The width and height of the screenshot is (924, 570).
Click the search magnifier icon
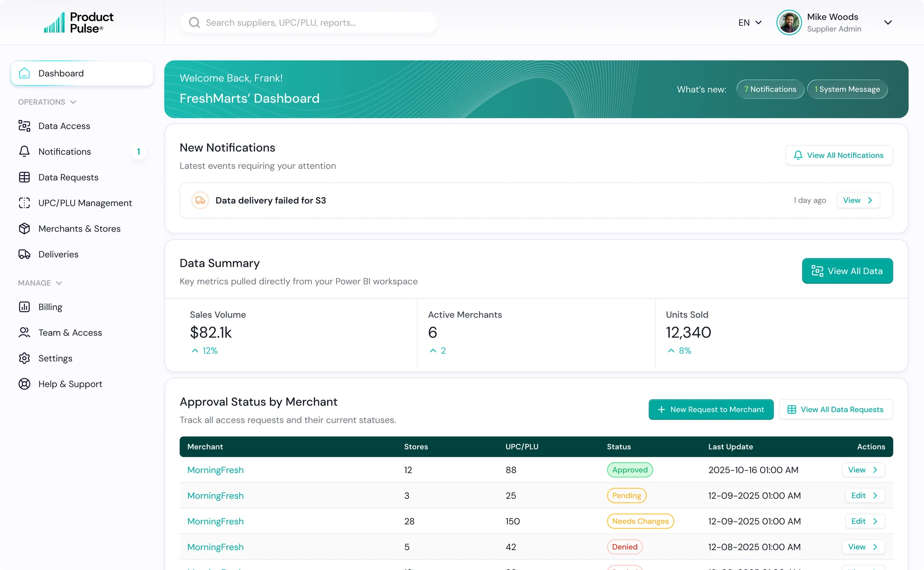click(x=194, y=23)
